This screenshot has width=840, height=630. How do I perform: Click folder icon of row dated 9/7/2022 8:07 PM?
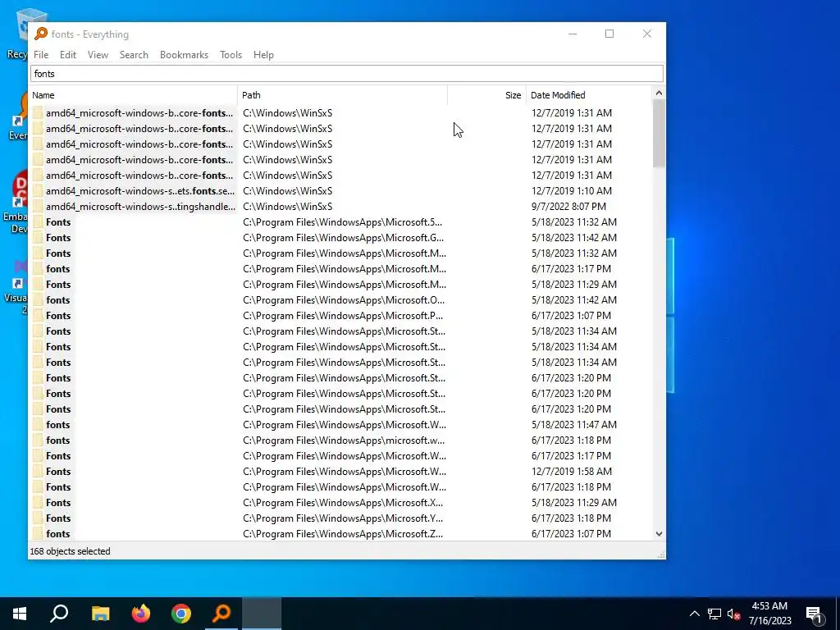(38, 207)
